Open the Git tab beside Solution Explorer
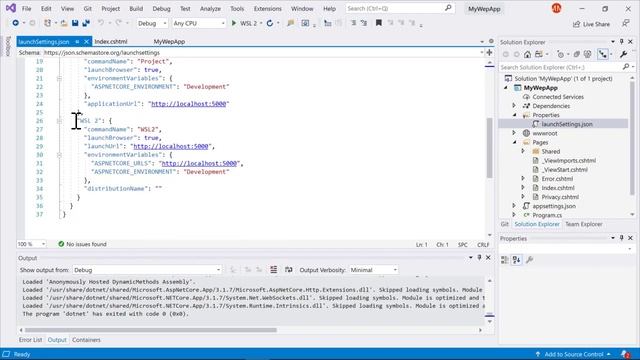This screenshot has height=360, width=640. [504, 224]
